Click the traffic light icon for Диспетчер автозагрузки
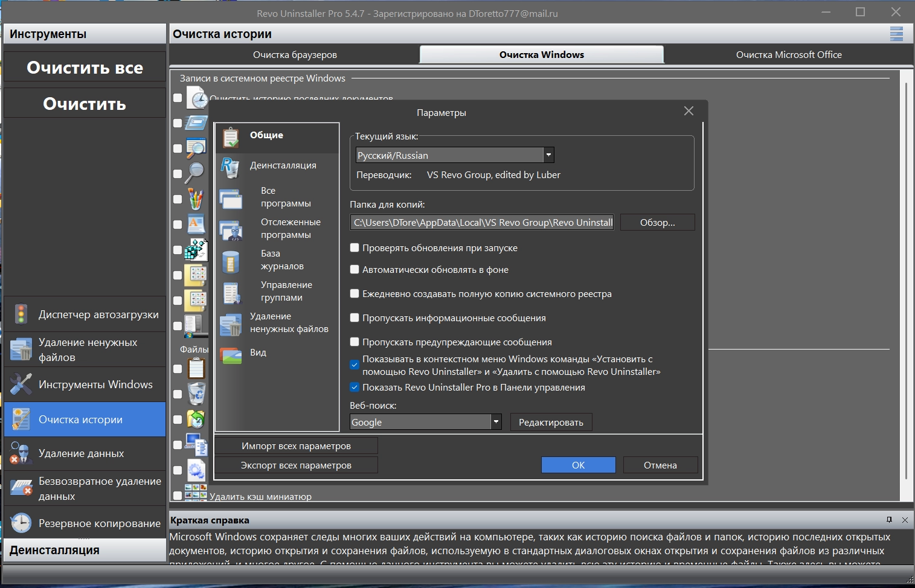Image resolution: width=915 pixels, height=588 pixels. tap(21, 314)
